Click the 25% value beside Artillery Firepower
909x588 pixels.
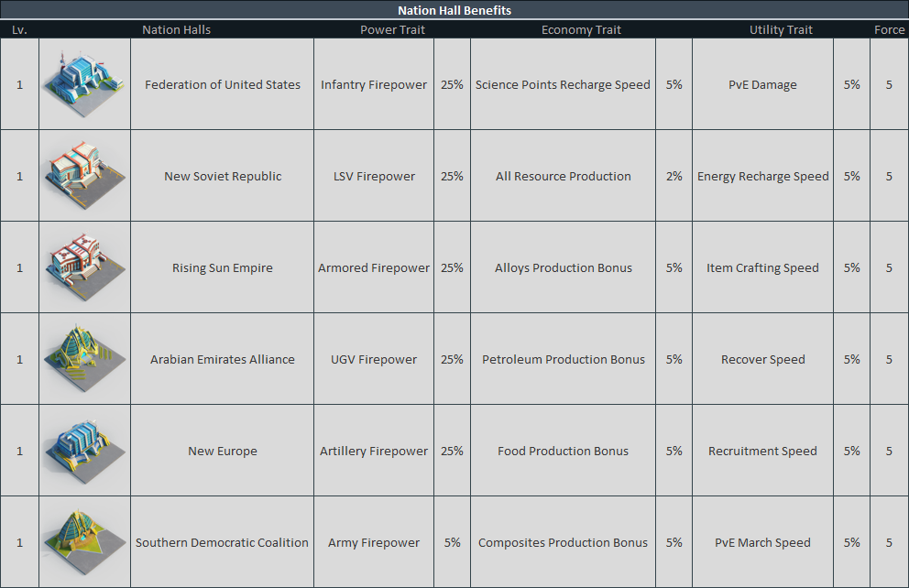point(452,451)
